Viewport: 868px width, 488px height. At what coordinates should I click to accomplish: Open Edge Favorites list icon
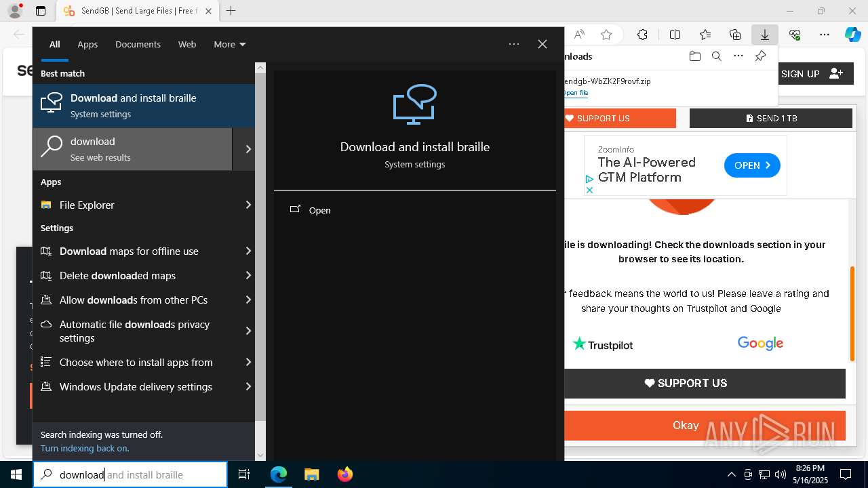point(705,35)
